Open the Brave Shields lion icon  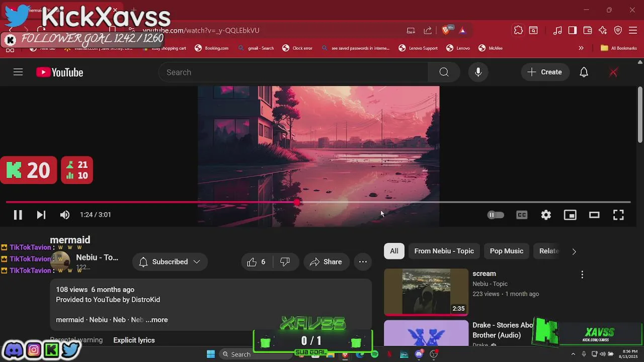coord(446,31)
